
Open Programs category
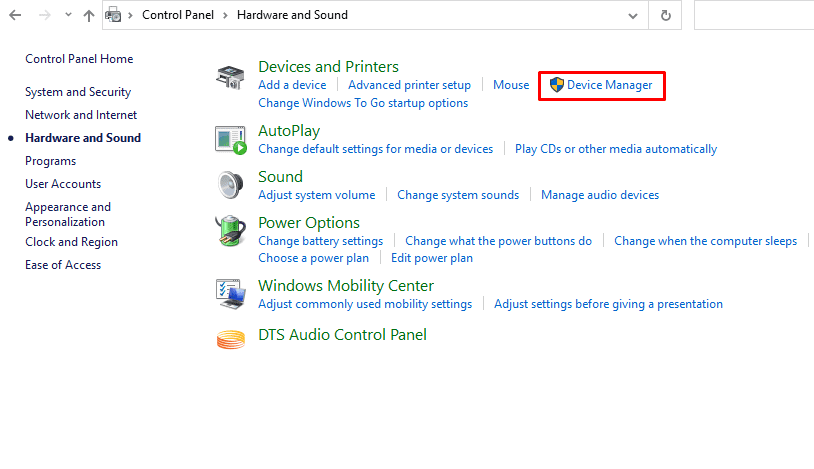(50, 161)
